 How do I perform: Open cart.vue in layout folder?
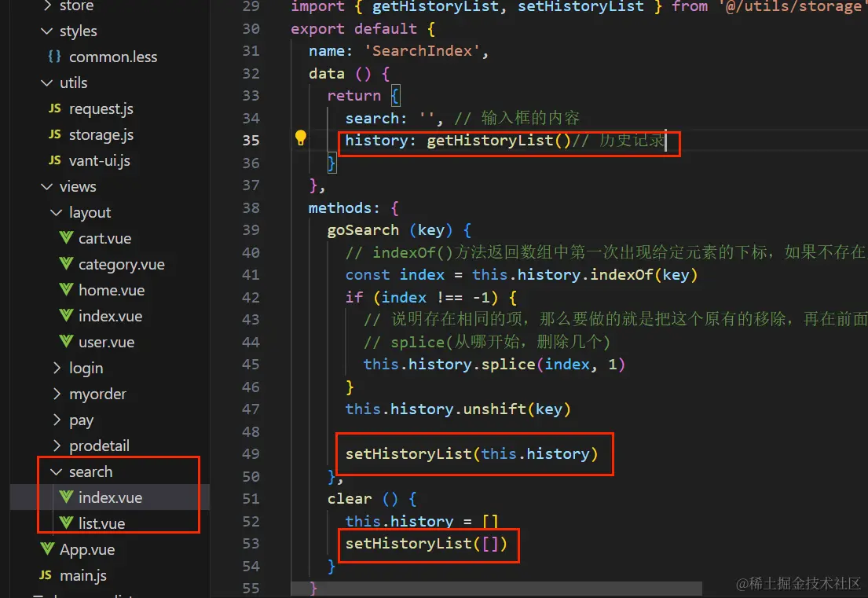click(104, 239)
